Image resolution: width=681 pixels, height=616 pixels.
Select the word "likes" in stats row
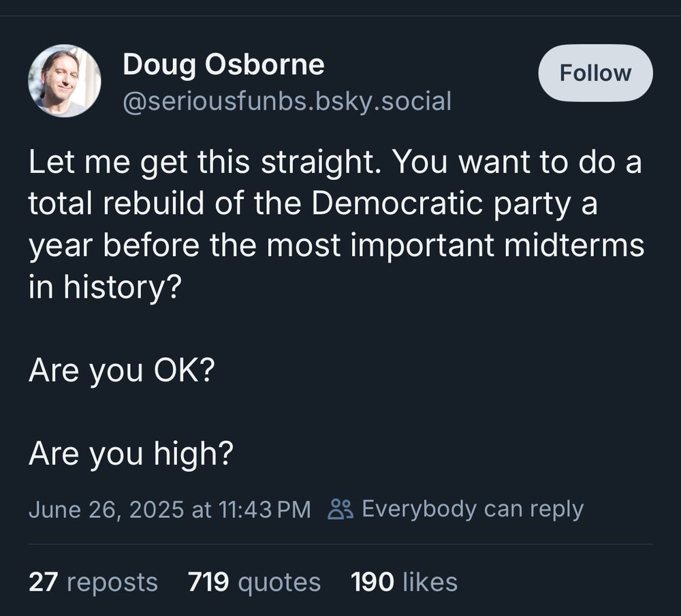click(430, 582)
